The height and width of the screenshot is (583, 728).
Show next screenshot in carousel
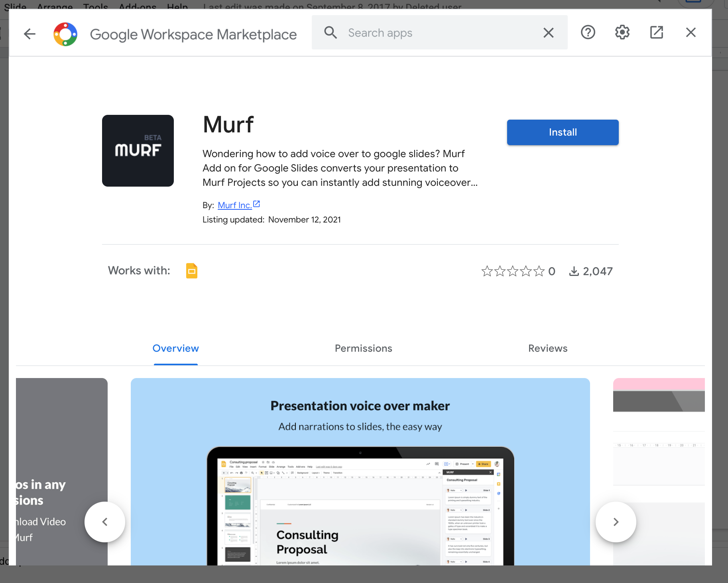616,522
